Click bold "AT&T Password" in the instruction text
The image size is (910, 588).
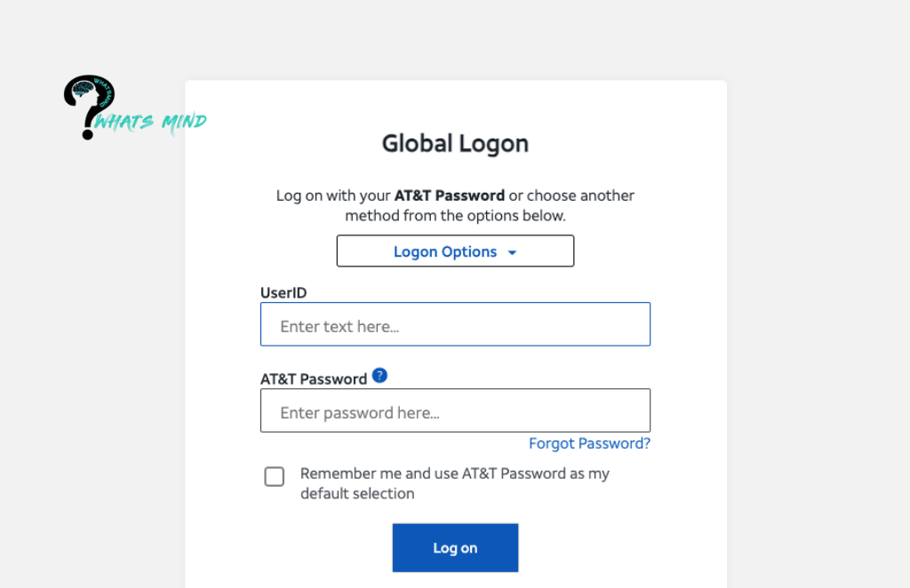450,195
